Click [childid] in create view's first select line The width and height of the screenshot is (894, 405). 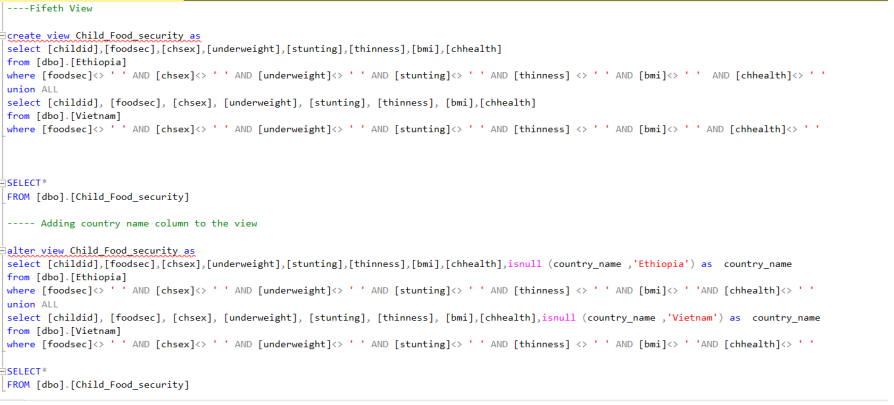[x=72, y=49]
